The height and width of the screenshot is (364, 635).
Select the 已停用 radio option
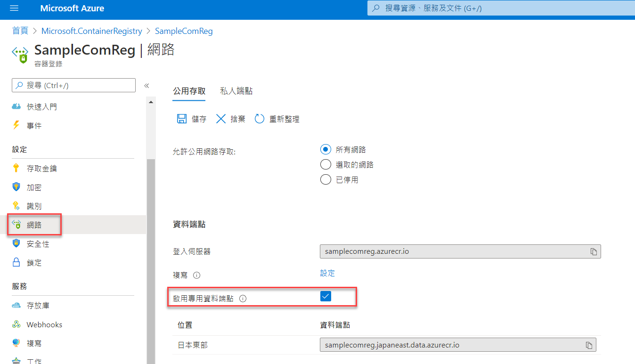[x=326, y=179]
